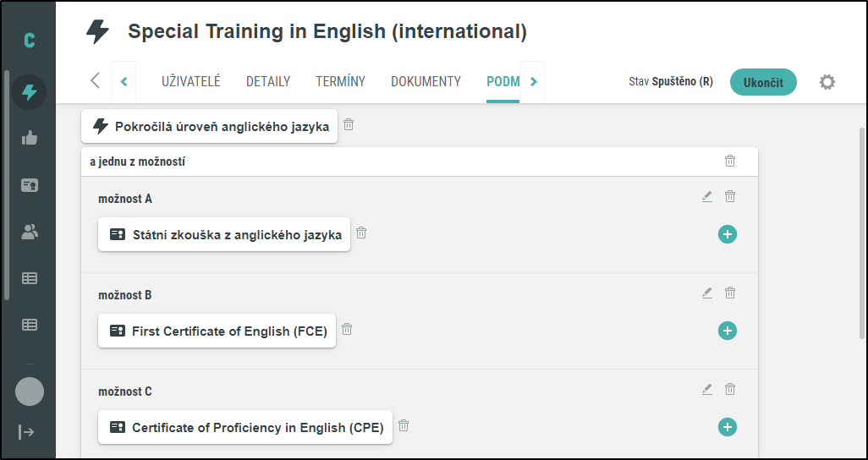Click the Ukončit button
868x460 pixels.
pyautogui.click(x=763, y=83)
